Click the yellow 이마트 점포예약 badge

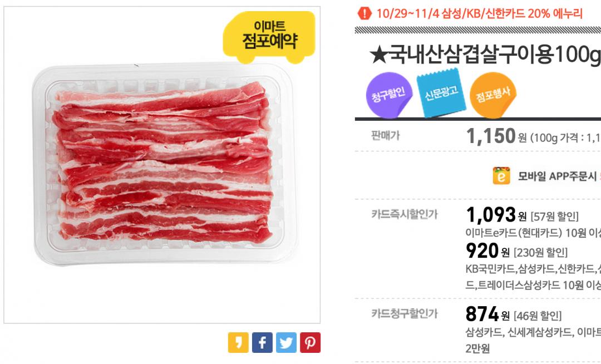(x=268, y=36)
